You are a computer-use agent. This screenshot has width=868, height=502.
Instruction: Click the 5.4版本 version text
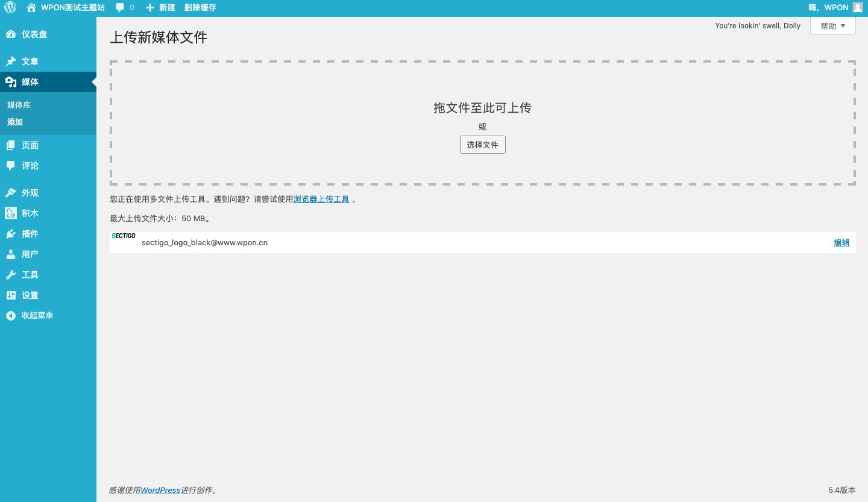click(842, 491)
